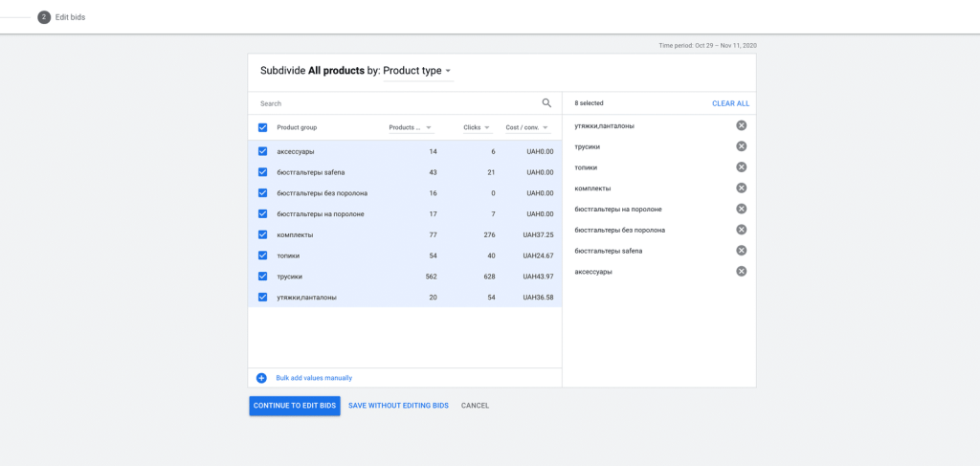Remove утяжки,панталоны from selected list

click(x=741, y=125)
